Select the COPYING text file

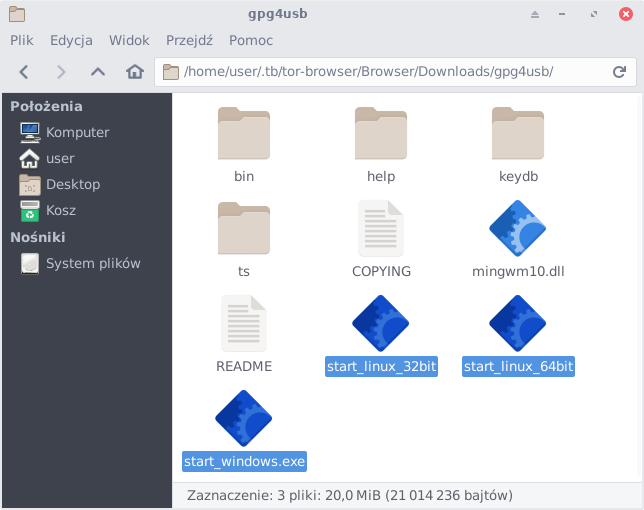[x=381, y=229]
